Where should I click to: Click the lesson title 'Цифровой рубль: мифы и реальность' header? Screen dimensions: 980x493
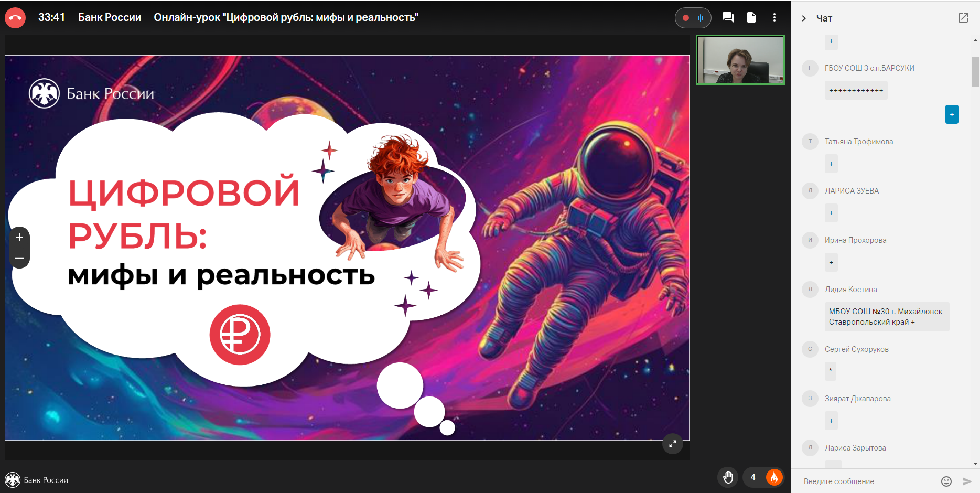(x=286, y=17)
